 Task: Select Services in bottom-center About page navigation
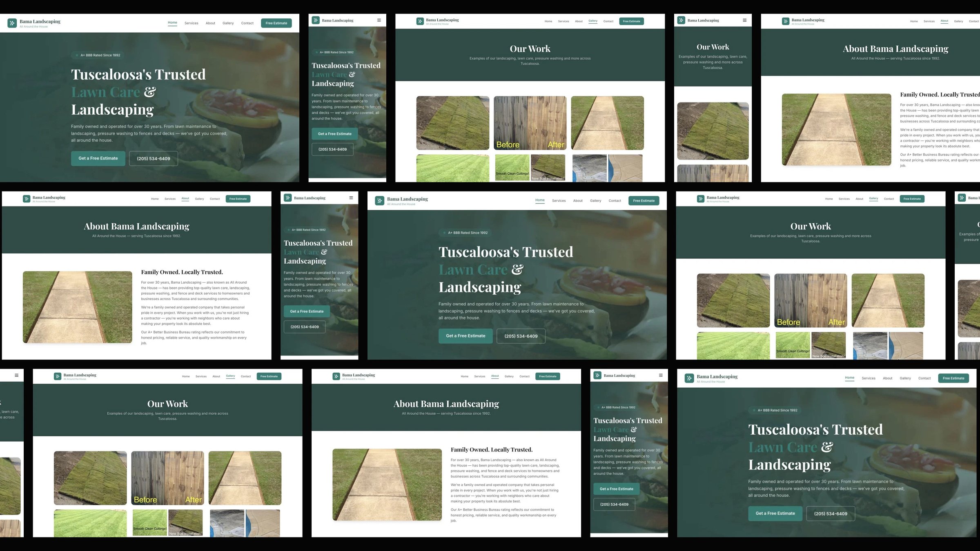[x=479, y=376]
